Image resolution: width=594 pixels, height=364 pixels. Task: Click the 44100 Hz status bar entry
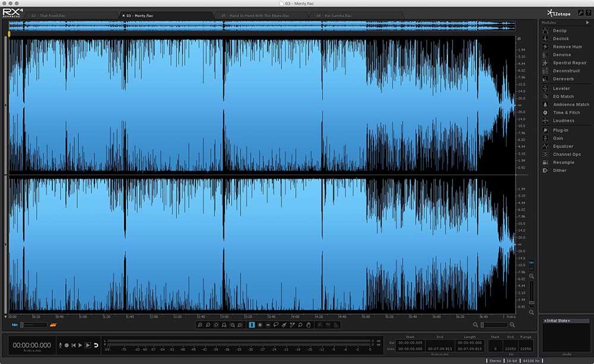pos(531,361)
